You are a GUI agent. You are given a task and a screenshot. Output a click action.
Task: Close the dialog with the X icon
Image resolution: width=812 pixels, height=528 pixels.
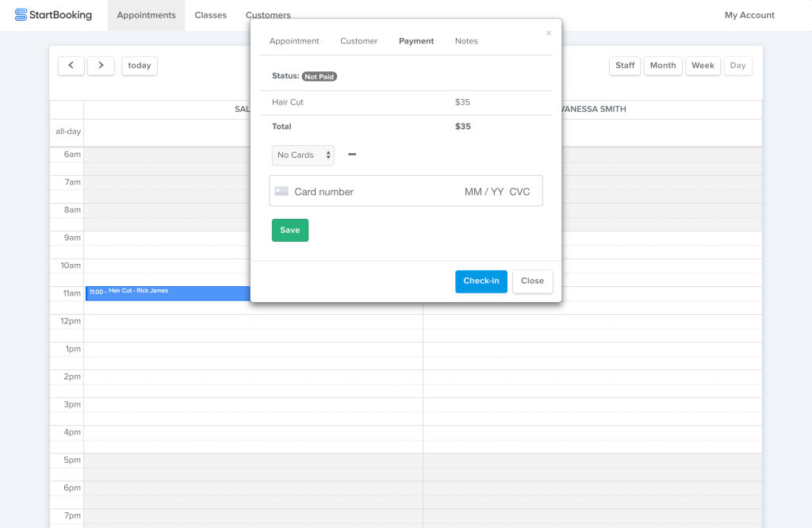pos(549,33)
